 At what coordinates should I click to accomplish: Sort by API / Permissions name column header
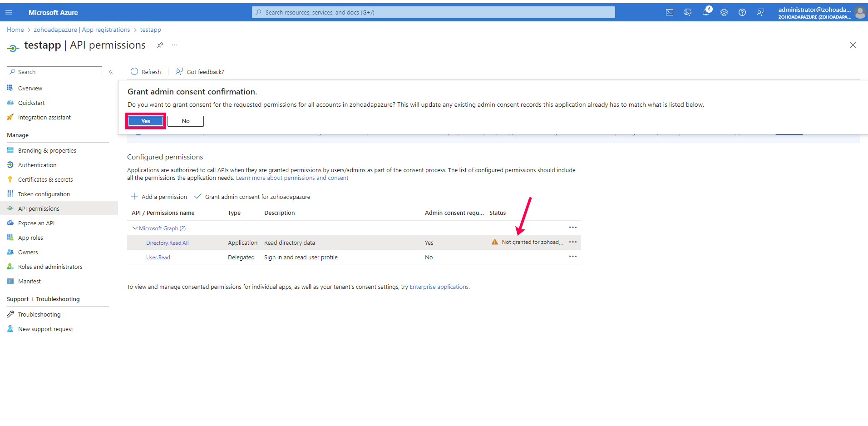[x=163, y=213]
